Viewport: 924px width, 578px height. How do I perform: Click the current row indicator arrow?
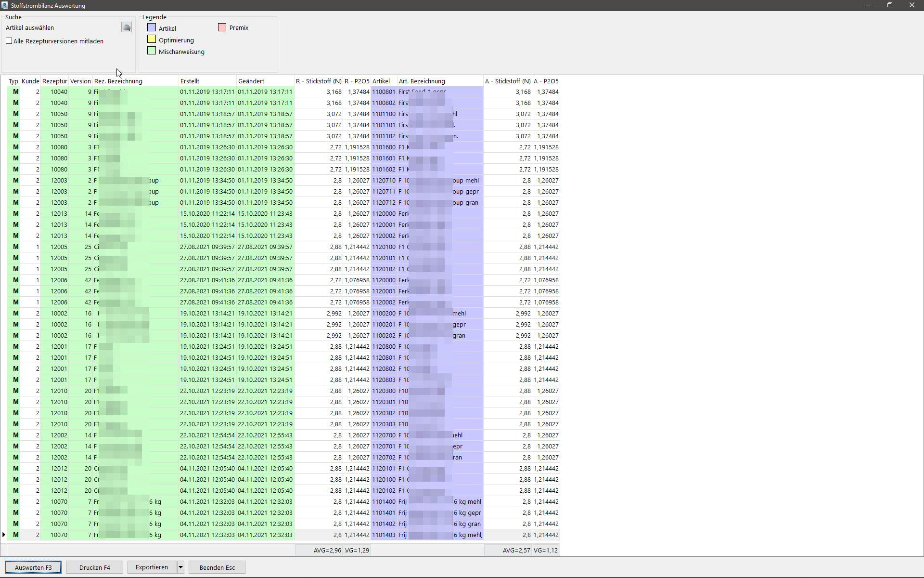coord(4,535)
